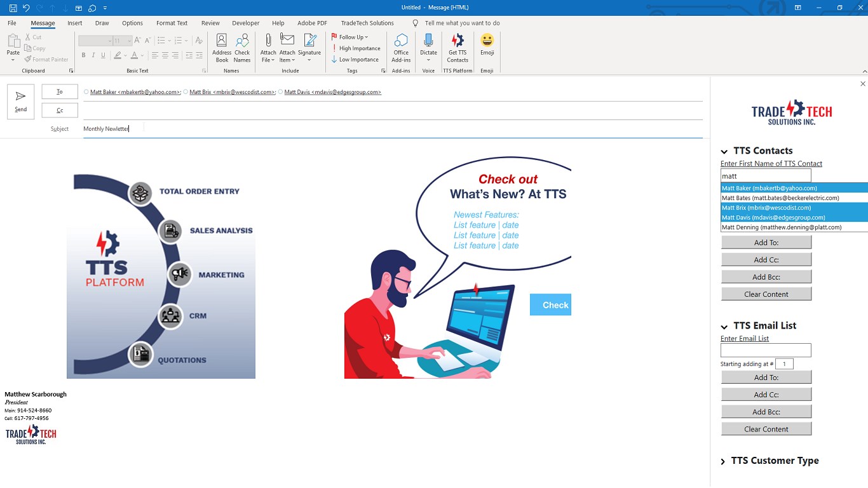Center align the text

click(165, 55)
